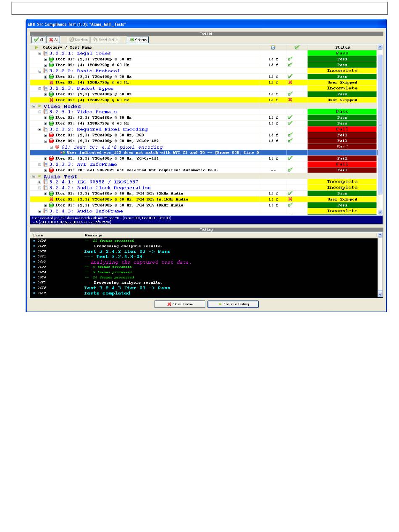
Task: Click the green arrow icon beside Video Modes
Action: 39,107
